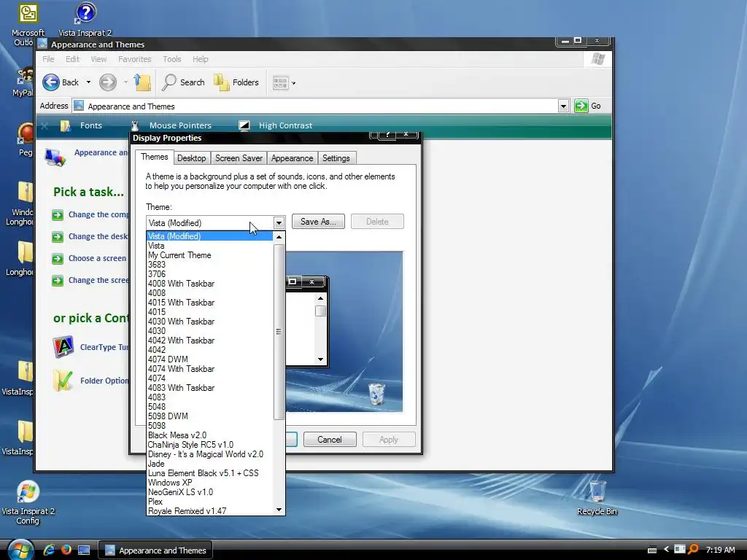
Task: Click the keyboard tray icon
Action: 652,550
